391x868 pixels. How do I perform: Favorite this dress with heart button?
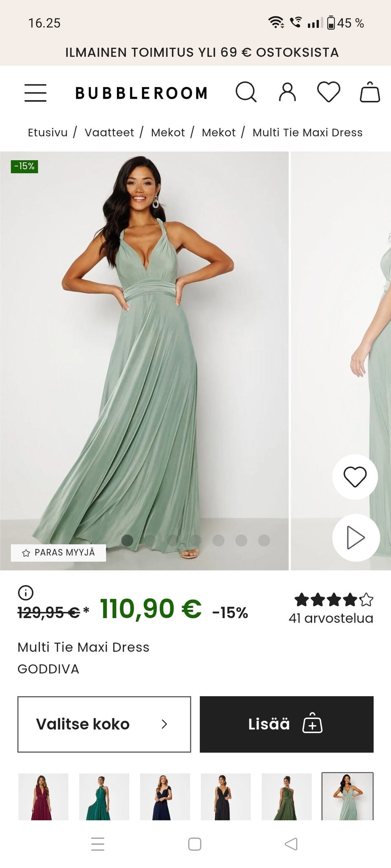point(355,477)
